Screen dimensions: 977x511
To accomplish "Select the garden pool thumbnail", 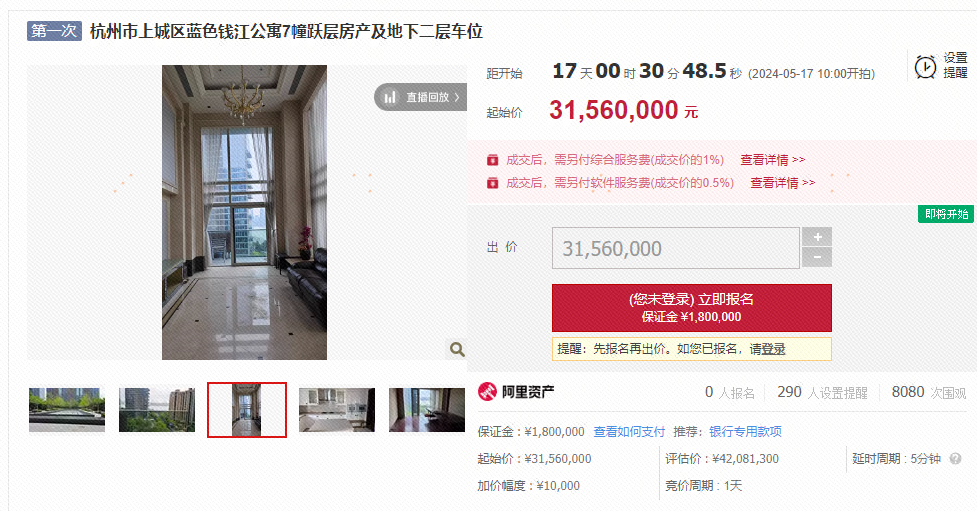I will pos(67,410).
